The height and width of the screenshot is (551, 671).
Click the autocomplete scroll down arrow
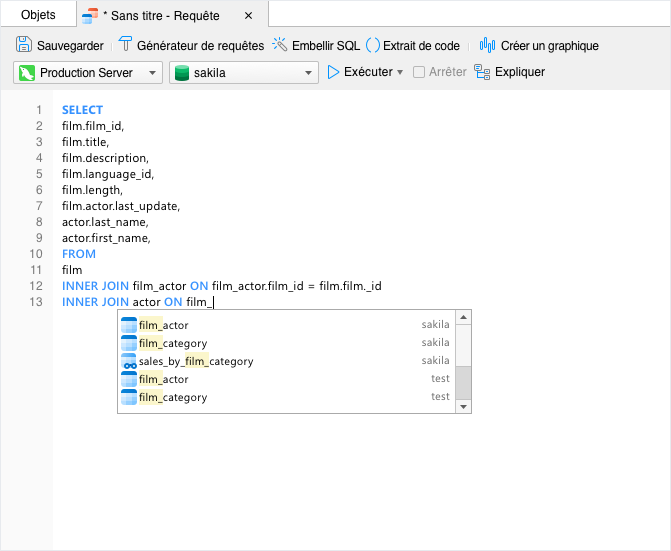(463, 406)
